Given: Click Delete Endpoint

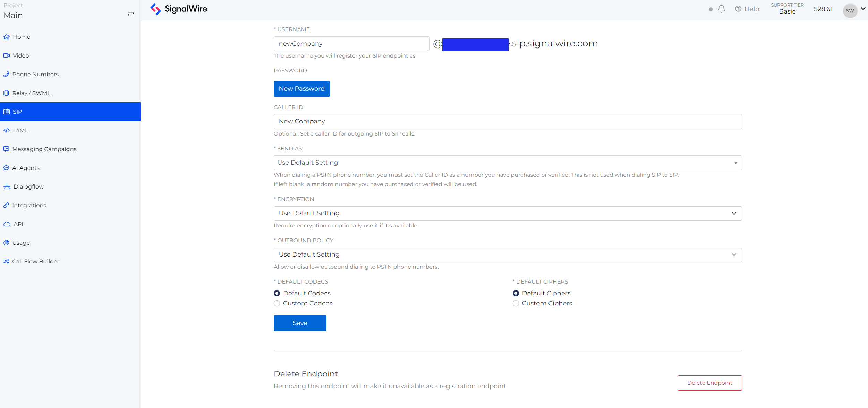Looking at the screenshot, I should coord(709,383).
